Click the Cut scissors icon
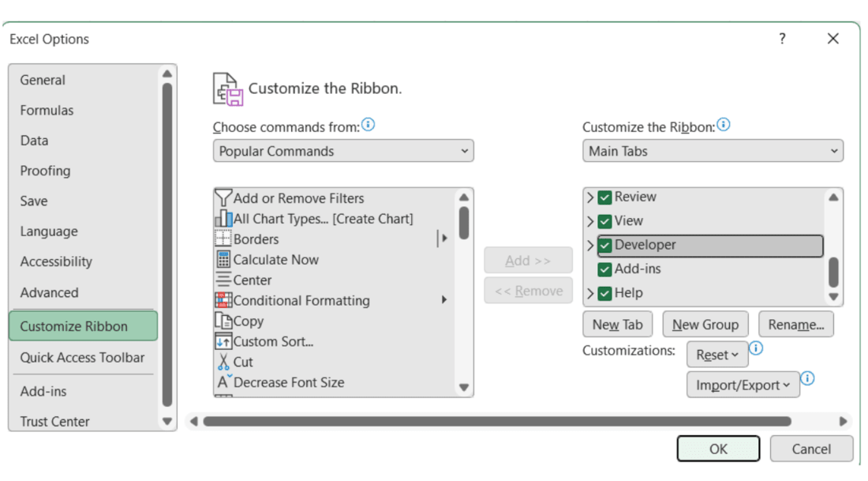Image resolution: width=868 pixels, height=481 pixels. 223,363
